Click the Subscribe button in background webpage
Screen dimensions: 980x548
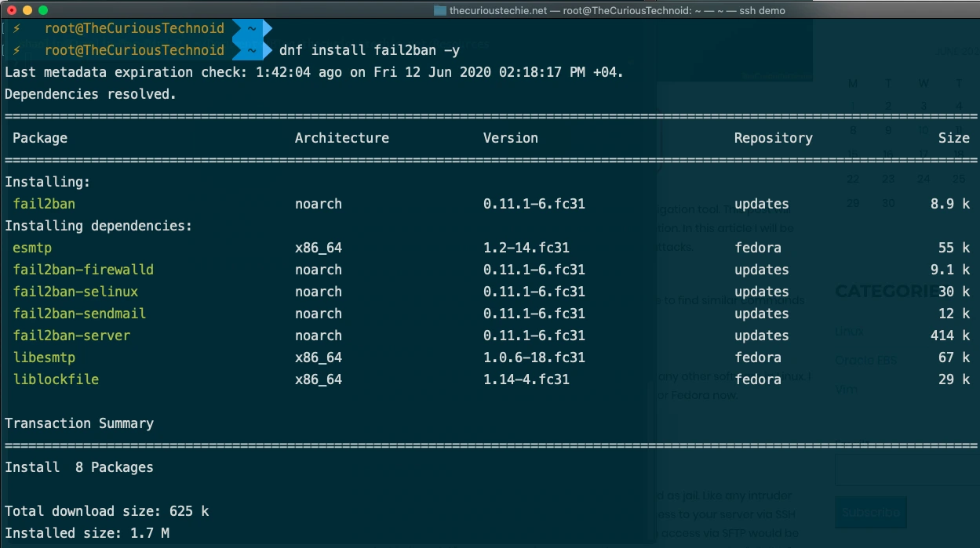(x=871, y=513)
